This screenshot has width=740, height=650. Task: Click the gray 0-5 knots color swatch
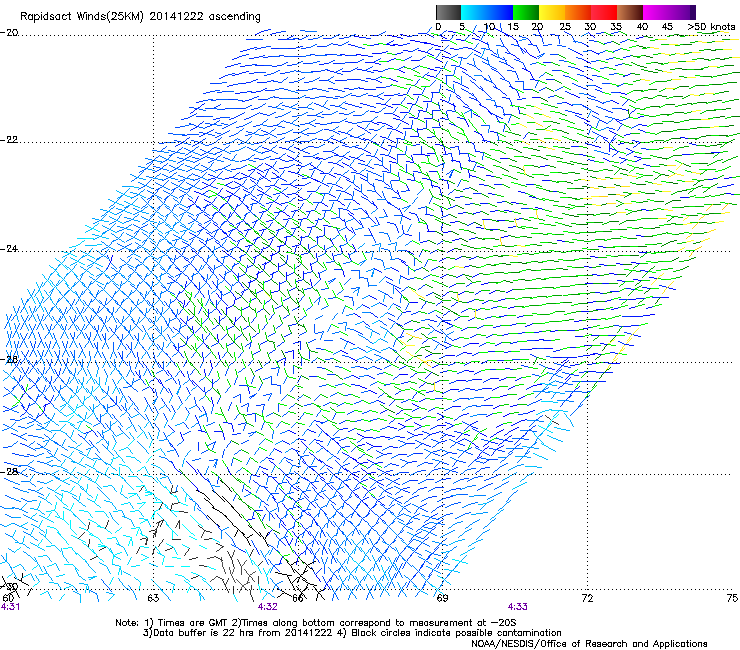click(448, 12)
